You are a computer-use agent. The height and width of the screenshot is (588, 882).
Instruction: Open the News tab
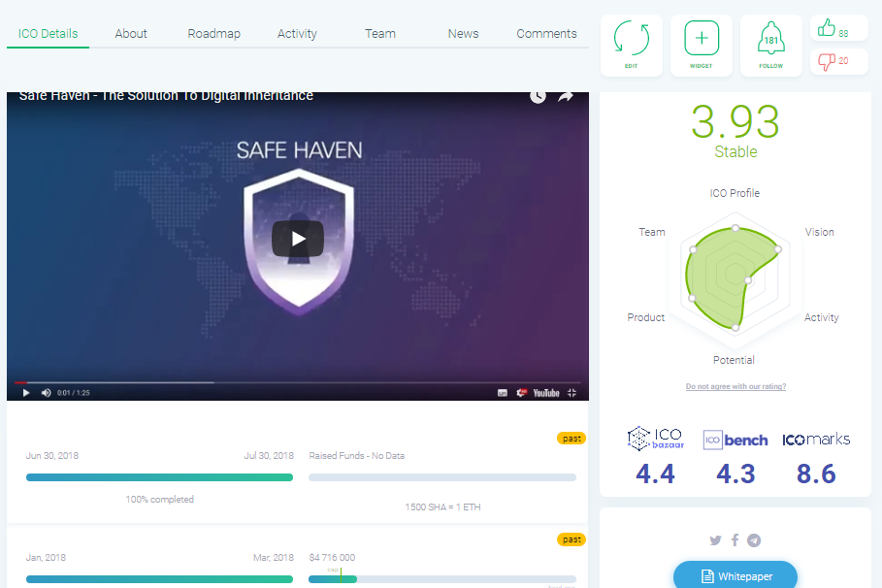point(464,34)
